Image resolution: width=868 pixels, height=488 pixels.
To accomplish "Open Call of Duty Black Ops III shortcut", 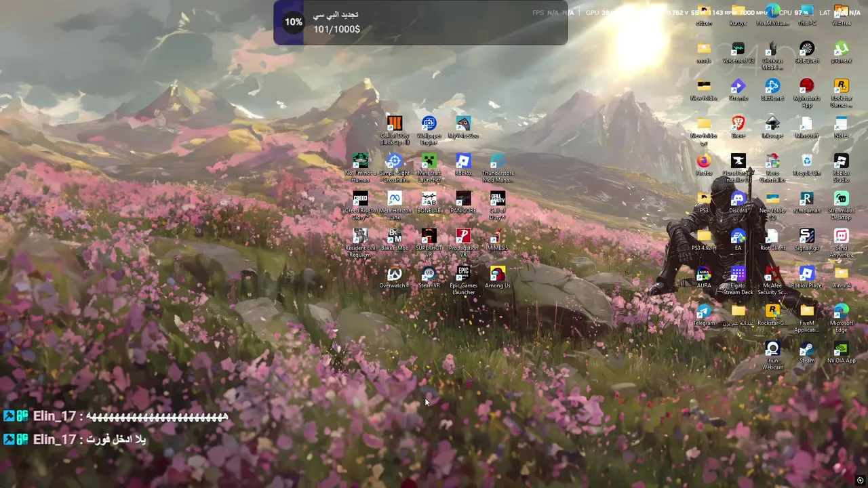I will tap(394, 123).
